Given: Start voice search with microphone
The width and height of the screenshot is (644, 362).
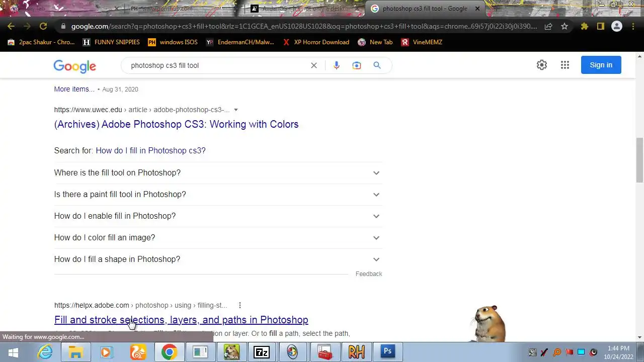Looking at the screenshot, I should [337, 65].
